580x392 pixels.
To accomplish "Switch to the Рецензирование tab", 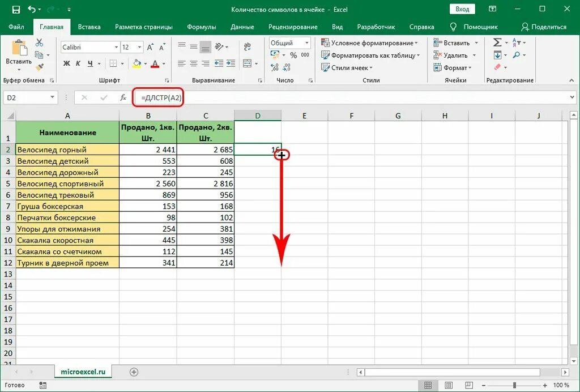I will (x=293, y=27).
